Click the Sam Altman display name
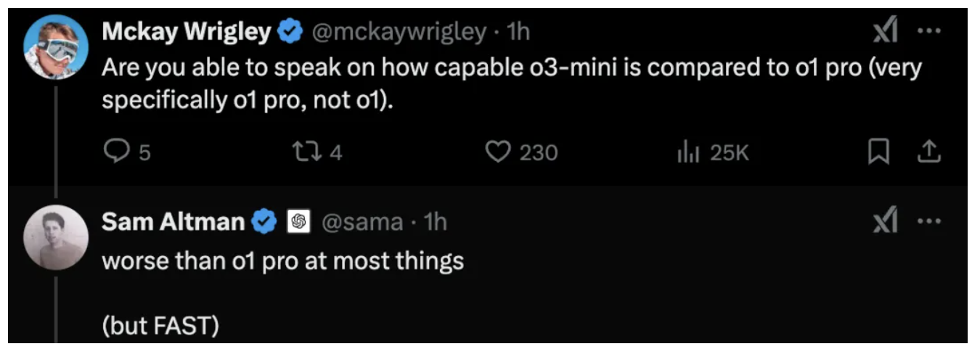This screenshot has width=980, height=357. (173, 221)
